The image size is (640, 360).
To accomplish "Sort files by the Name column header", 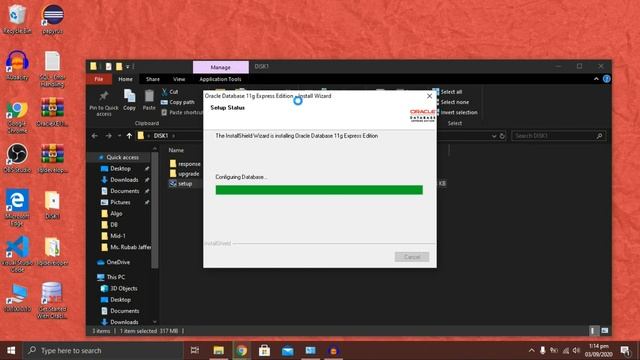I will pyautogui.click(x=176, y=150).
